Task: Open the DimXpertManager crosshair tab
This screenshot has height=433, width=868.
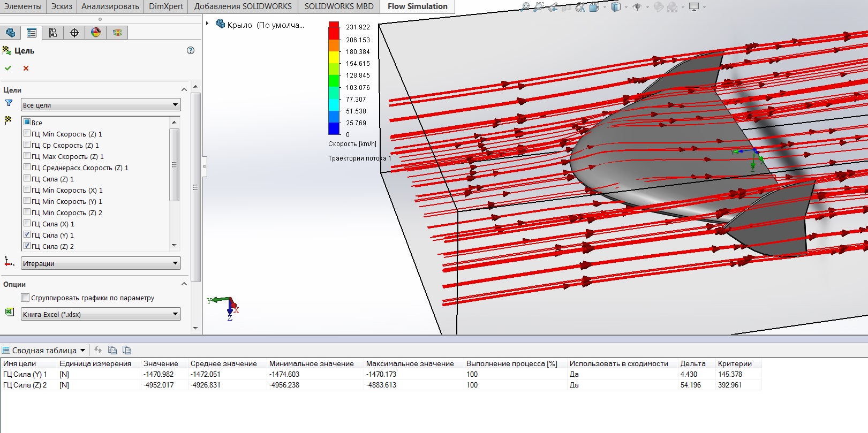Action: point(74,33)
